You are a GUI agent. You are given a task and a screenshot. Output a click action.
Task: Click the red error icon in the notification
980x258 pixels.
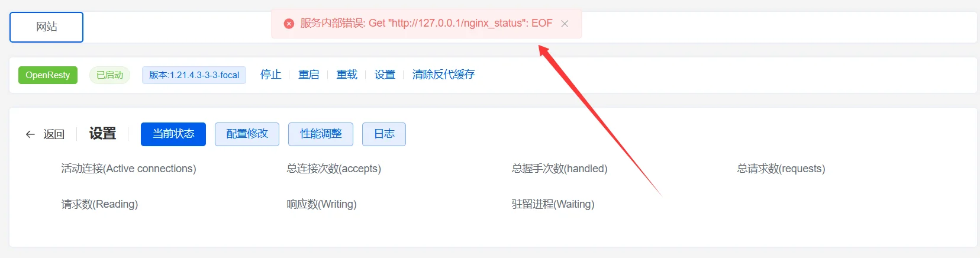[289, 24]
